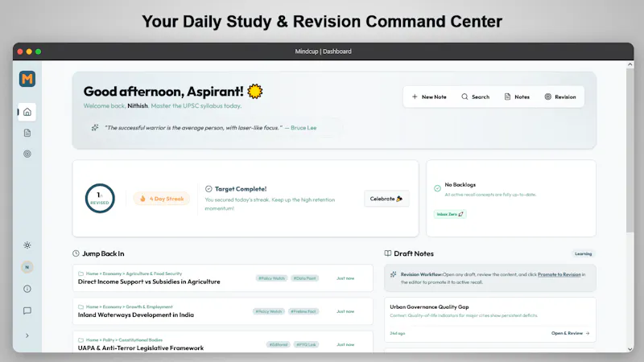This screenshot has height=362, width=644.
Task: Open Revision from header toolbar
Action: [560, 97]
